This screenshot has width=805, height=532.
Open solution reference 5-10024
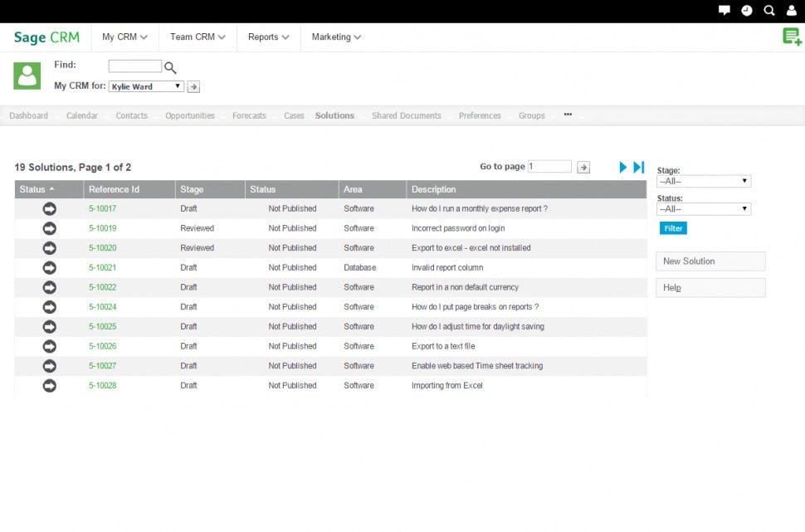tap(103, 307)
